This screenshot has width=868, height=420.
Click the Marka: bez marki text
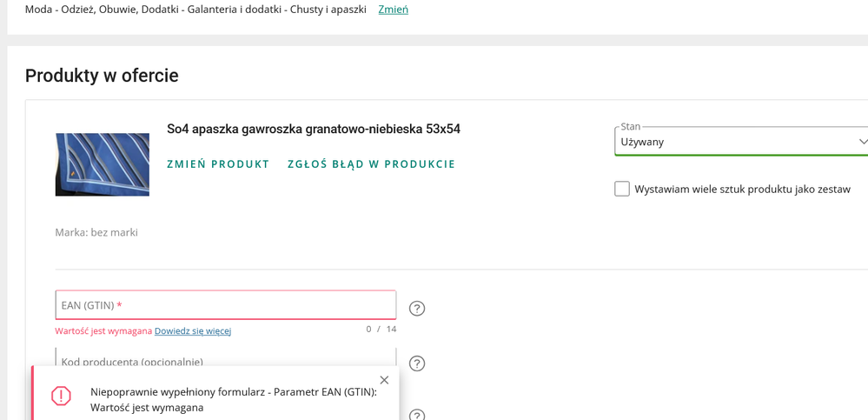click(x=96, y=232)
